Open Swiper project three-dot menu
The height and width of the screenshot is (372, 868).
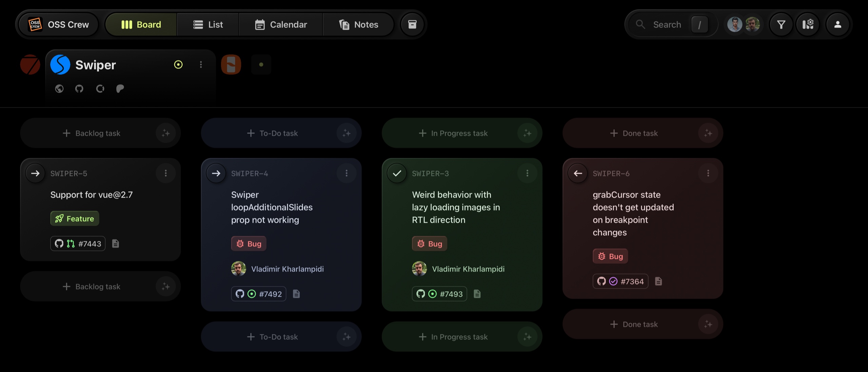coord(201,64)
